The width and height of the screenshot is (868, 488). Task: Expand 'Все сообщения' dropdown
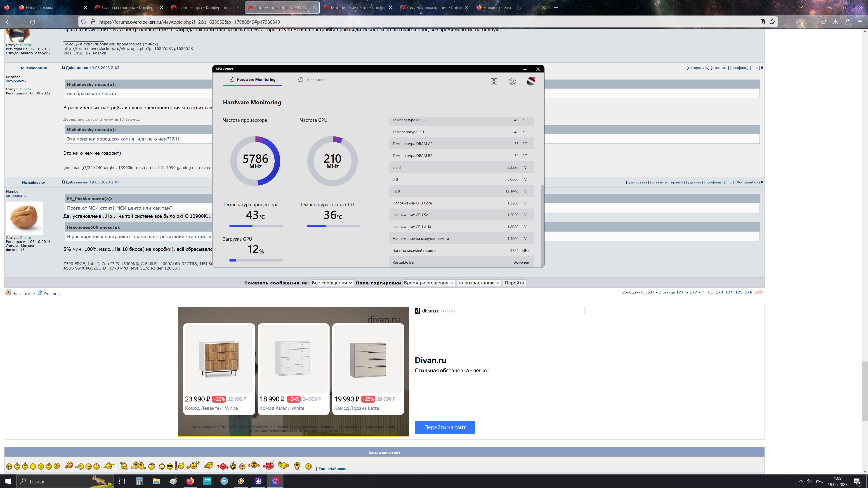click(332, 283)
